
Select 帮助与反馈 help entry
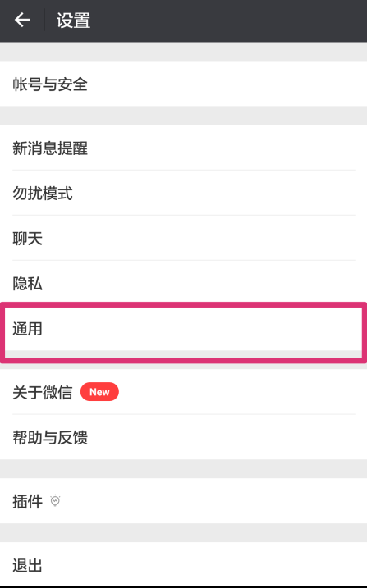click(184, 437)
